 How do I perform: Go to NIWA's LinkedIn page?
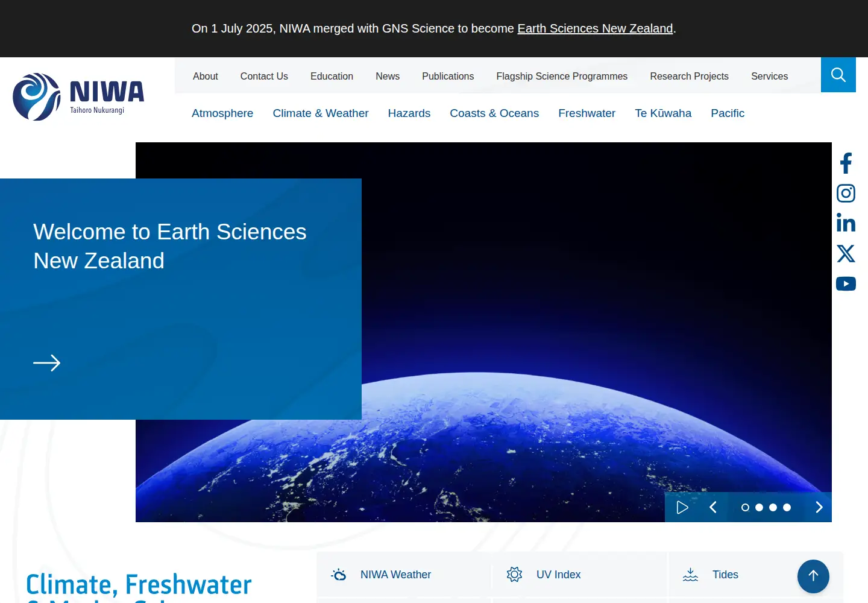[x=846, y=223]
